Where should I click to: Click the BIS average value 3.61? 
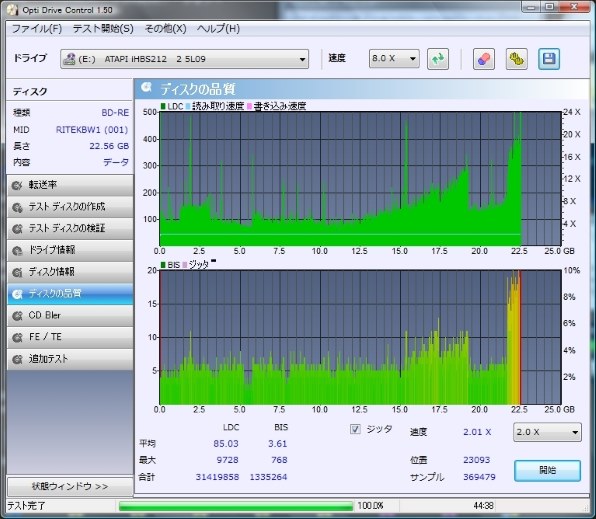pyautogui.click(x=277, y=444)
